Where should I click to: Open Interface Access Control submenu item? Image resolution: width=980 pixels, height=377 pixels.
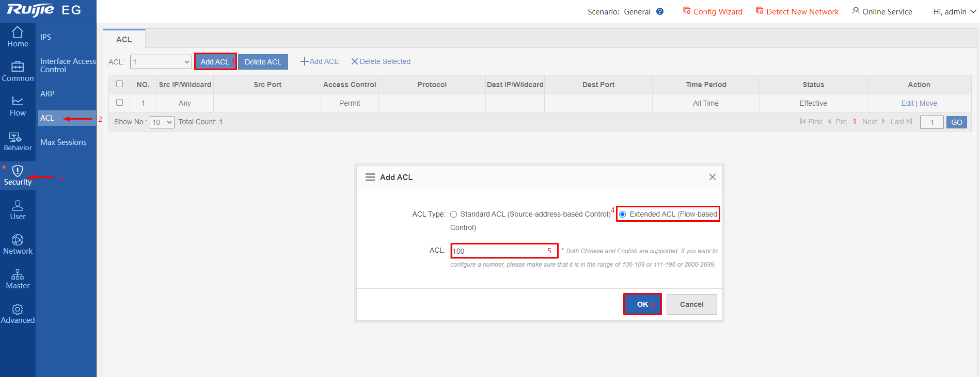coord(68,65)
